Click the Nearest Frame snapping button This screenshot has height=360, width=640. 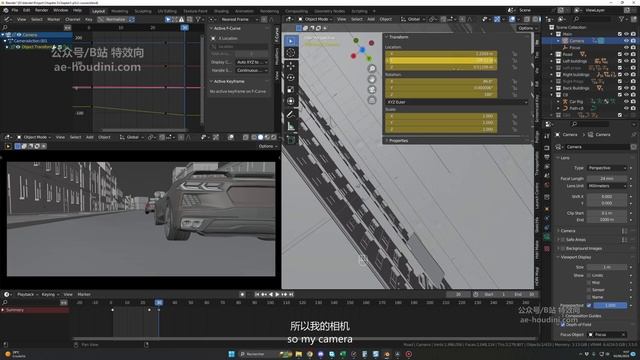238,19
